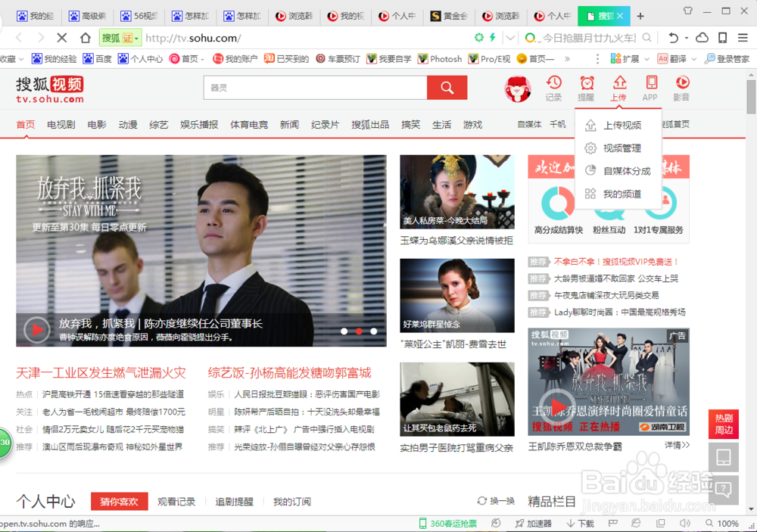The width and height of the screenshot is (757, 532).
Task: Click the undo closed tab arrow icon
Action: pos(673,38)
